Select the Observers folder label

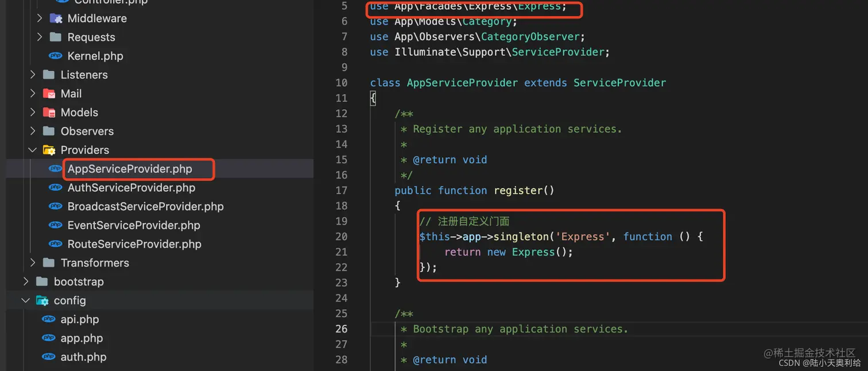click(87, 131)
